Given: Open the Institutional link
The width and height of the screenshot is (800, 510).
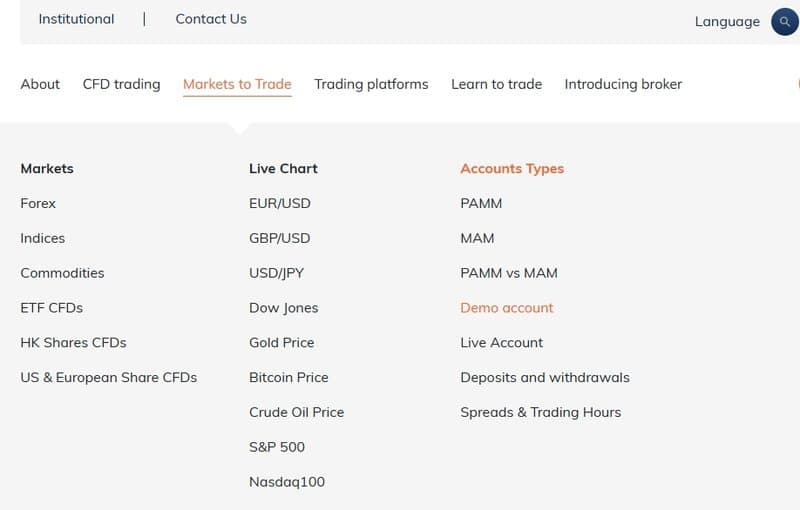Looking at the screenshot, I should (x=76, y=19).
